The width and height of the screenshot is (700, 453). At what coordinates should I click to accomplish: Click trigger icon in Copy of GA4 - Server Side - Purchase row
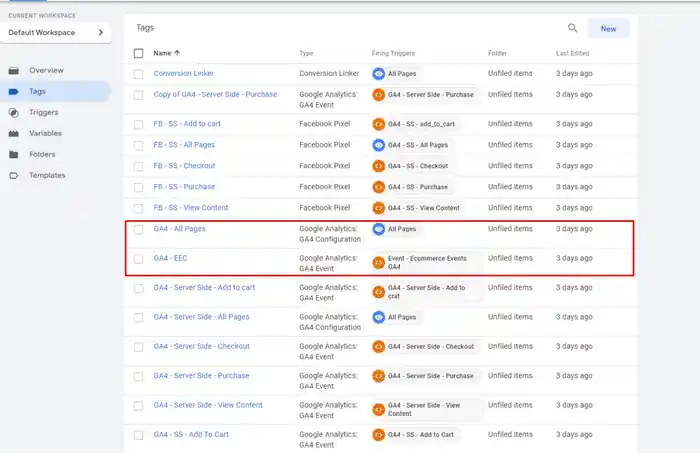pos(379,95)
